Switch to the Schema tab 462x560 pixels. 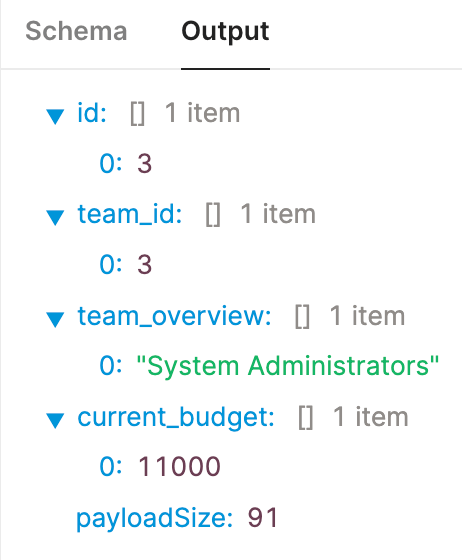tap(76, 31)
